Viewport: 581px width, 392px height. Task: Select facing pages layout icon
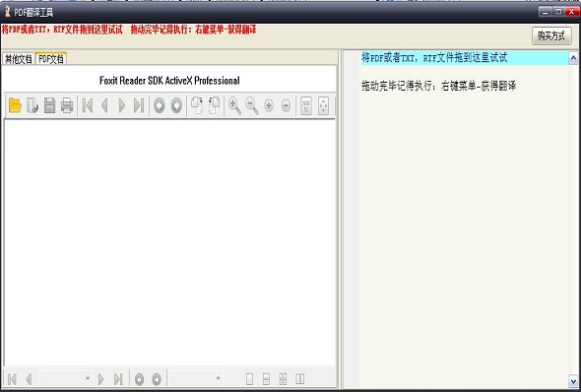point(299,378)
